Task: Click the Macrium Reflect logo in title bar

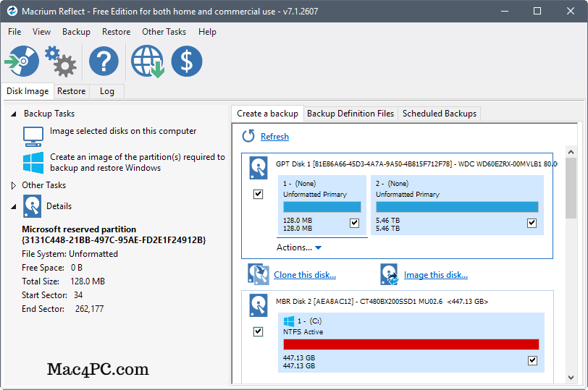Action: coord(12,12)
